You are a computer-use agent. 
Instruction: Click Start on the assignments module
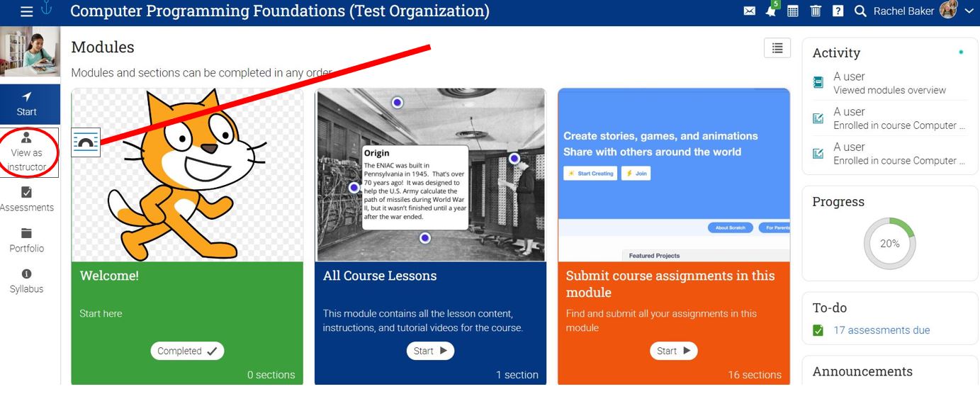click(673, 351)
